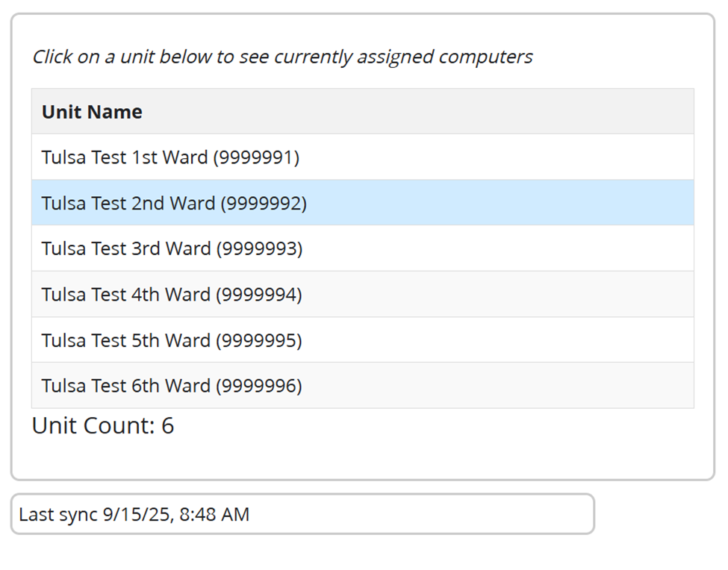This screenshot has width=728, height=570.
Task: Choose Tulsa Test 4th Ward row
Action: click(x=172, y=295)
